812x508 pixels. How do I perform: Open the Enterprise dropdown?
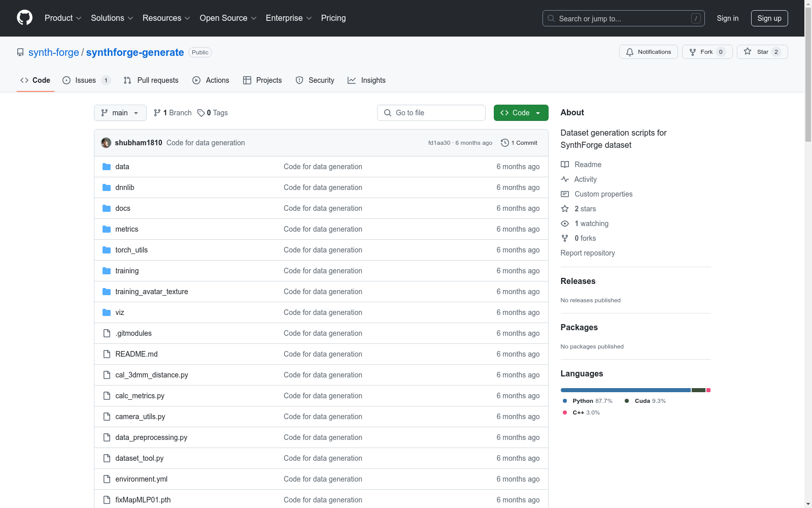point(289,18)
